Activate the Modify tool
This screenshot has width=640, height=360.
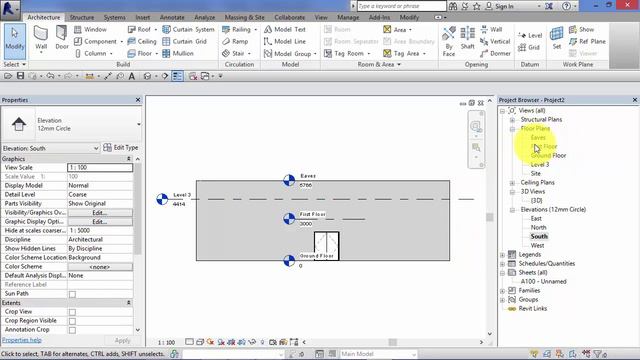[x=15, y=41]
